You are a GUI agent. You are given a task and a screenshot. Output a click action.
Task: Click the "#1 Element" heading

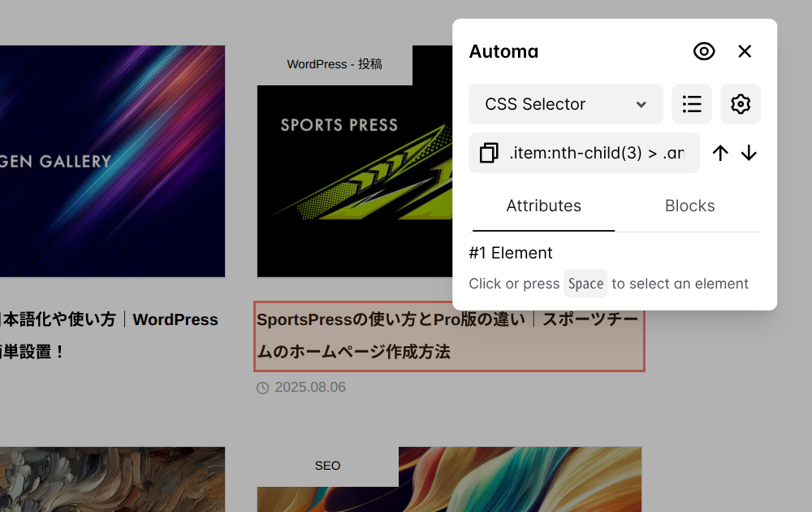pos(511,253)
